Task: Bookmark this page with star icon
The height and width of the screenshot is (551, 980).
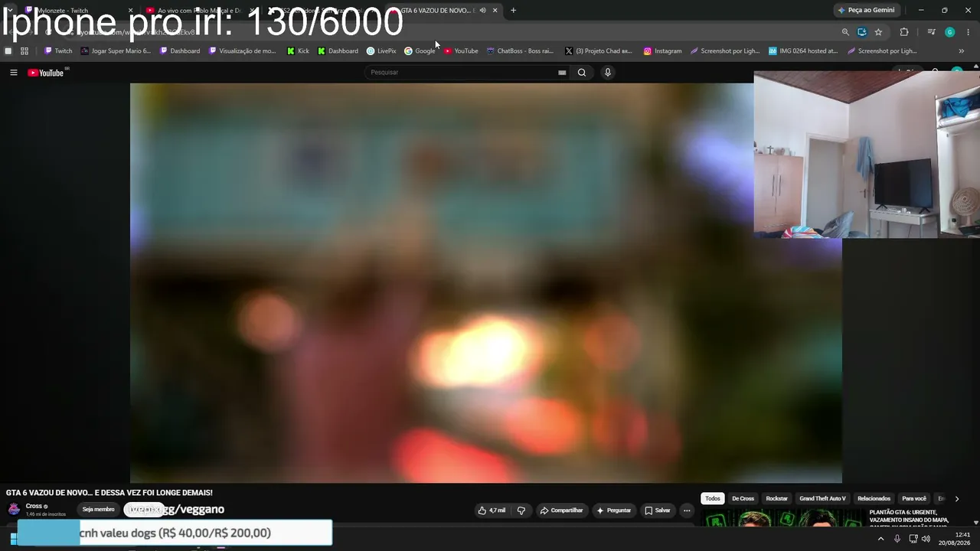Action: pyautogui.click(x=878, y=32)
